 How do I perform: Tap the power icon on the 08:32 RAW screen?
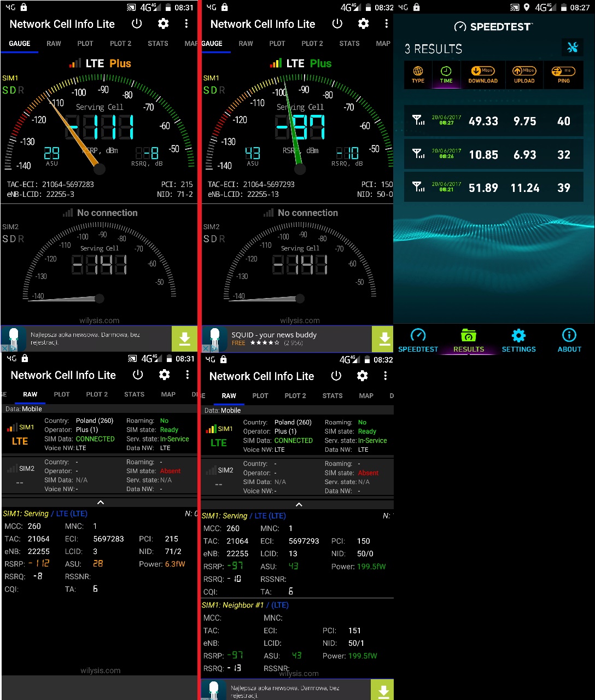pos(336,376)
